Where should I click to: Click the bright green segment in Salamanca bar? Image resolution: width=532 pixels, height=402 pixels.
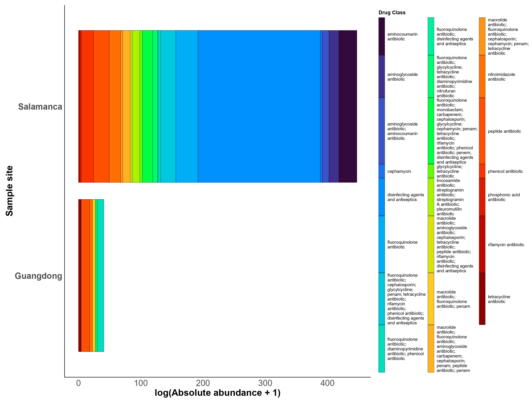147,106
